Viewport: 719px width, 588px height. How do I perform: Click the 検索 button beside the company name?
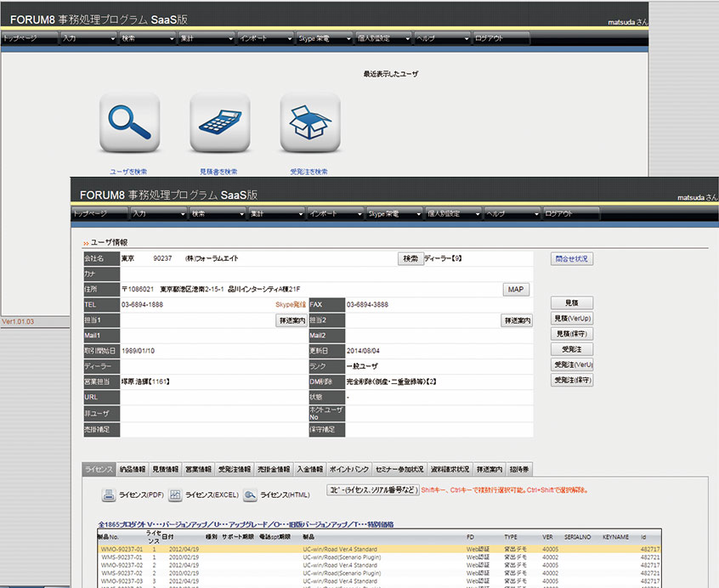coord(410,259)
